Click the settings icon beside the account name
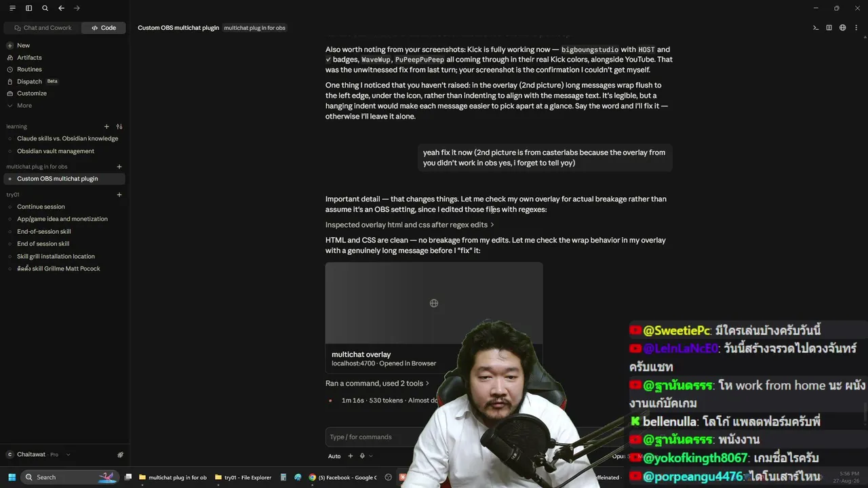Screen dimensions: 868x488 [120, 455]
